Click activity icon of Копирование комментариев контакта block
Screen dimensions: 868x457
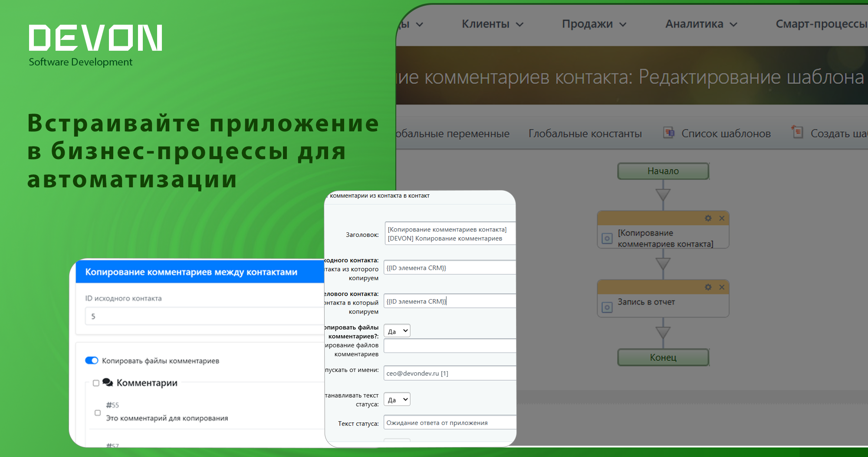pos(607,238)
